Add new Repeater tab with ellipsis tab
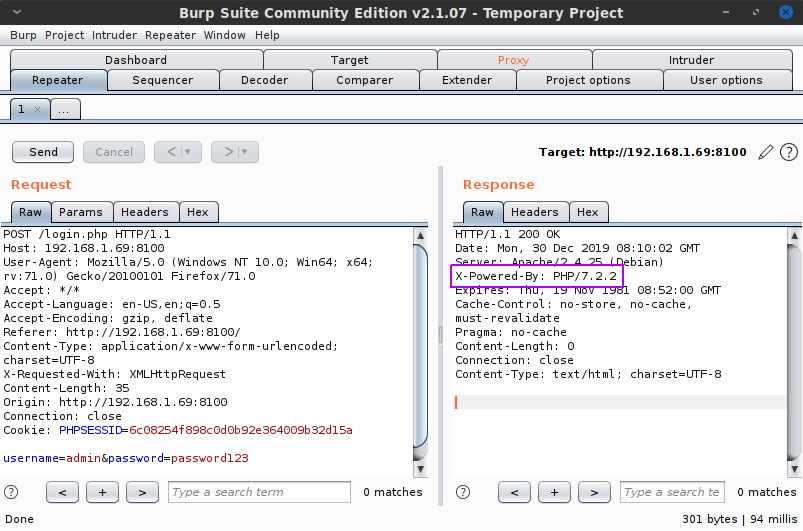 (64, 110)
